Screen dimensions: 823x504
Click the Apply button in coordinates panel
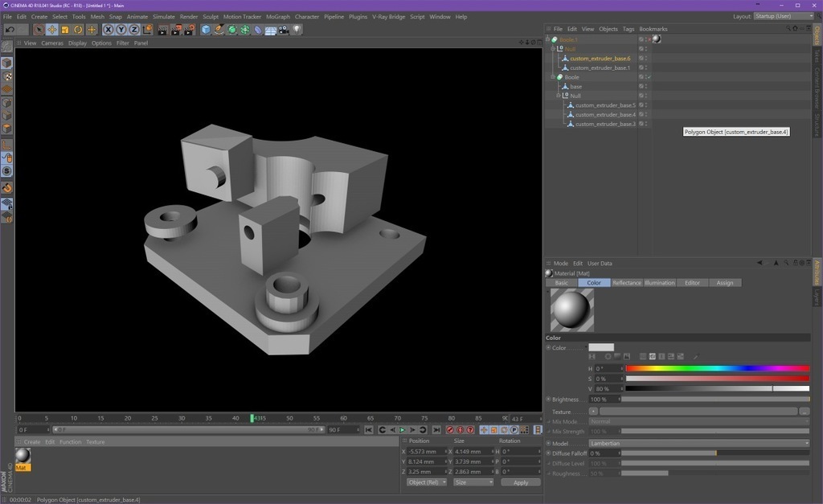coord(520,482)
